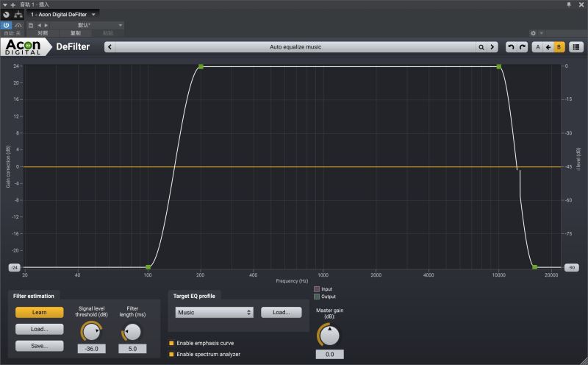Switch to the B settings slot

pyautogui.click(x=559, y=47)
